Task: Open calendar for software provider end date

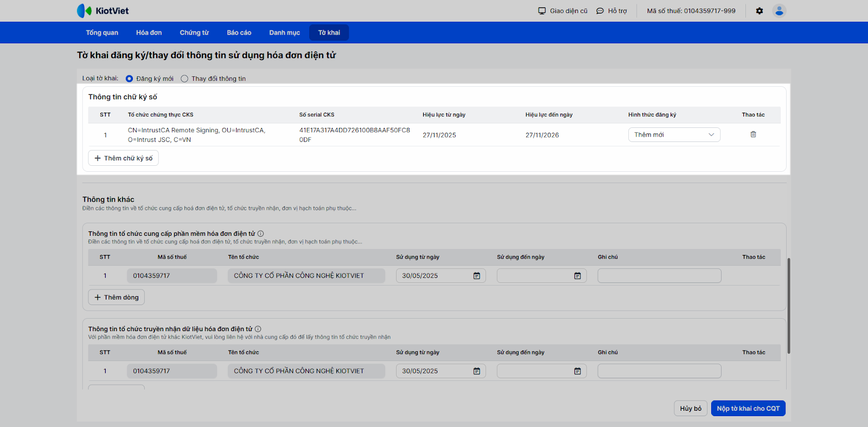Action: [x=577, y=276]
